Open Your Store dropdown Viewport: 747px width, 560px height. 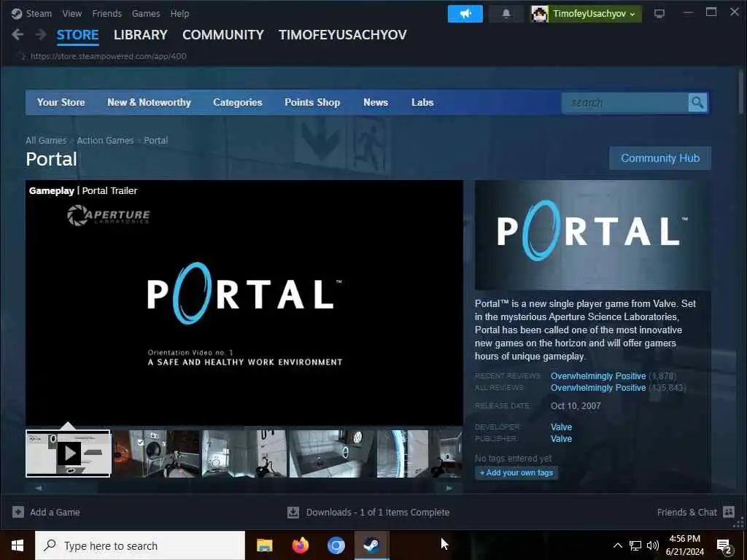pyautogui.click(x=61, y=102)
